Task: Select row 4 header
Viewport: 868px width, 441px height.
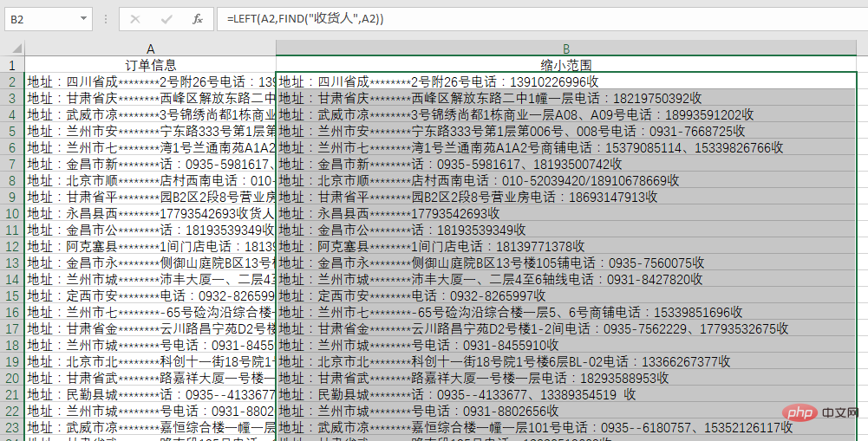Action: pyautogui.click(x=12, y=115)
